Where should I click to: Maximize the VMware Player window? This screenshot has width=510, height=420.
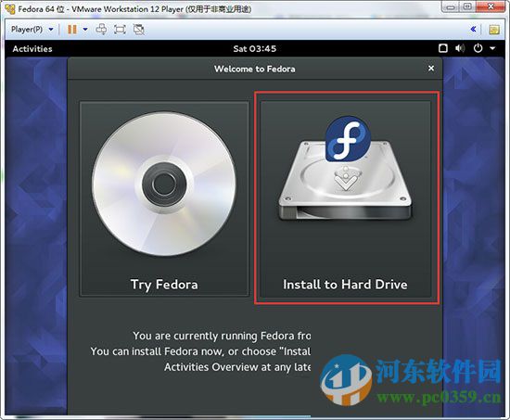click(467, 6)
